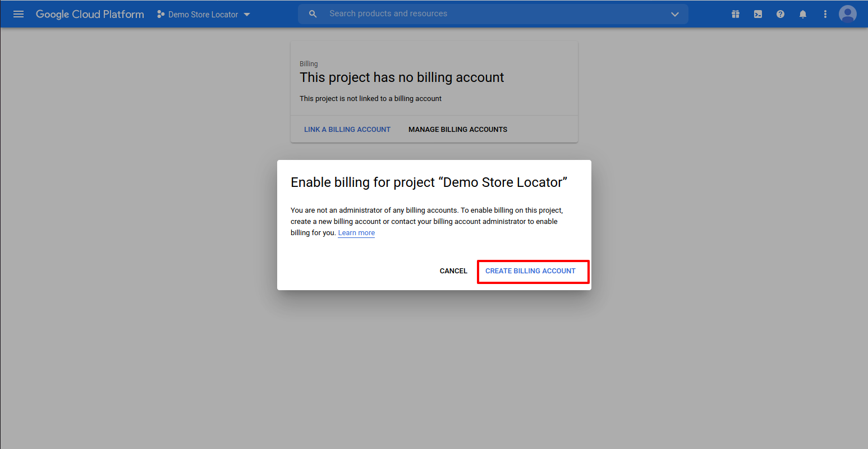Click the project hexagon icon beside Demo Store Locator
The width and height of the screenshot is (868, 449).
[161, 14]
